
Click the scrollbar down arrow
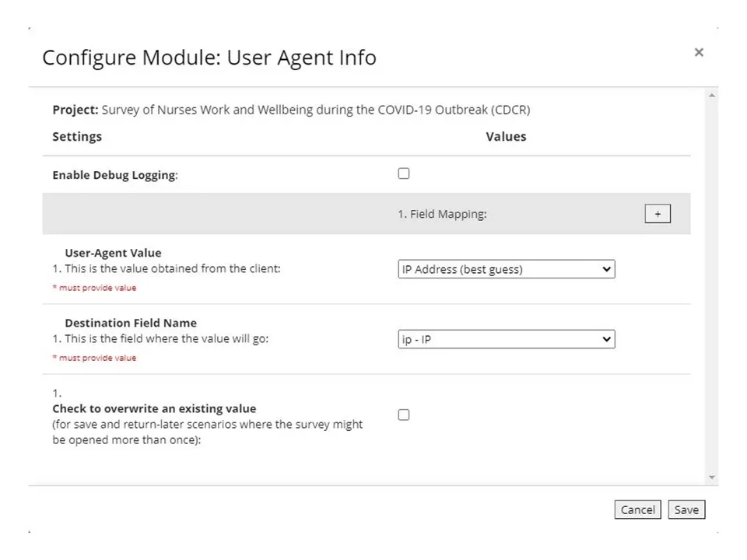click(x=712, y=476)
